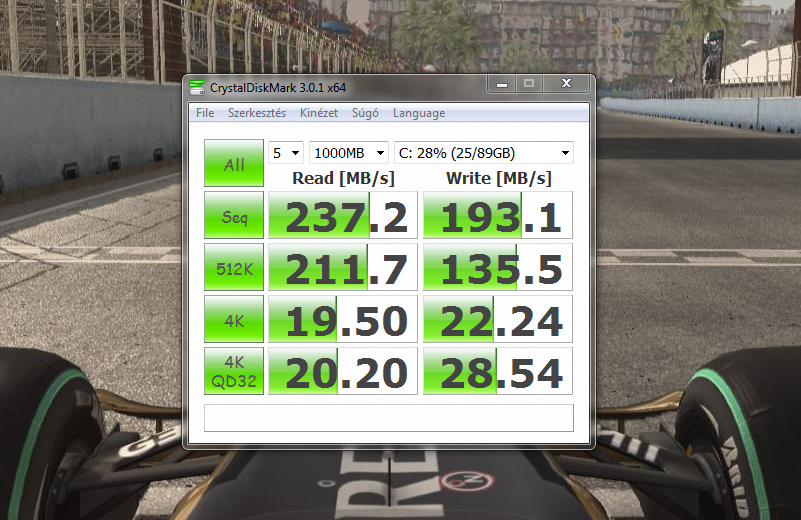
Task: Expand the C: 28% drive selection dropdown
Action: [484, 153]
